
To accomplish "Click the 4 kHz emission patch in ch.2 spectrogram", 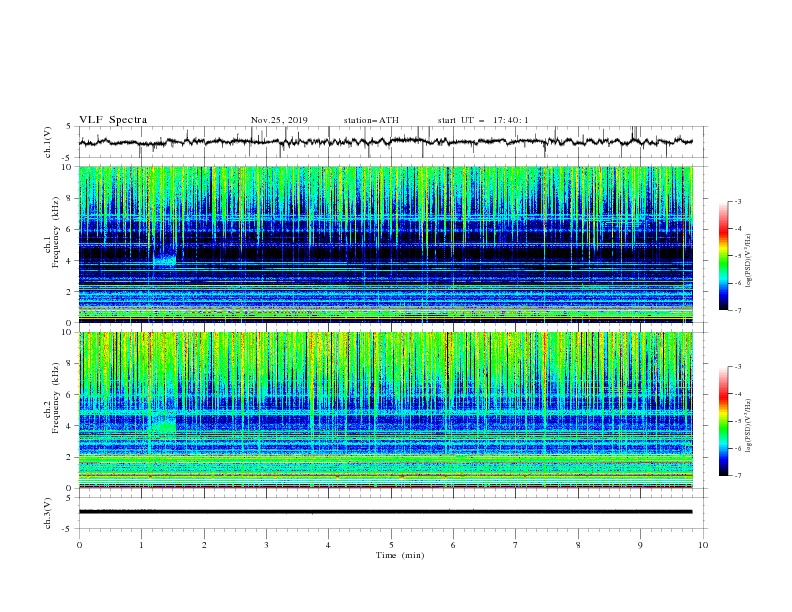I will [x=163, y=423].
